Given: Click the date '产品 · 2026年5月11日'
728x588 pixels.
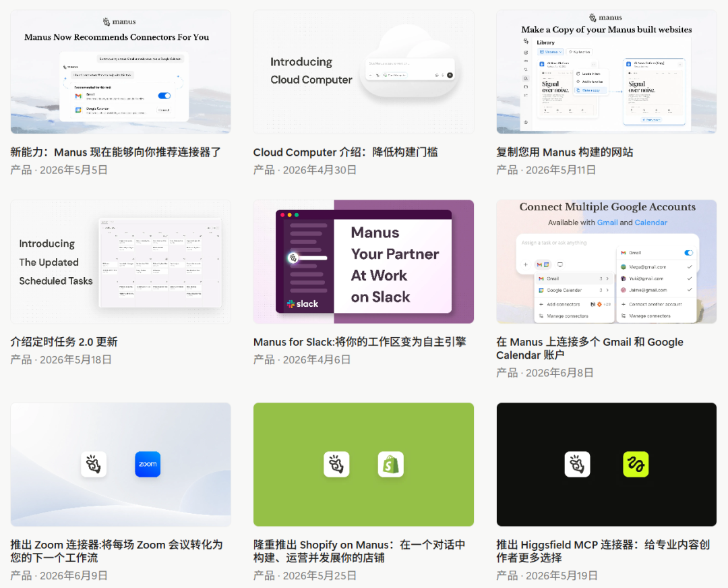Looking at the screenshot, I should (546, 170).
